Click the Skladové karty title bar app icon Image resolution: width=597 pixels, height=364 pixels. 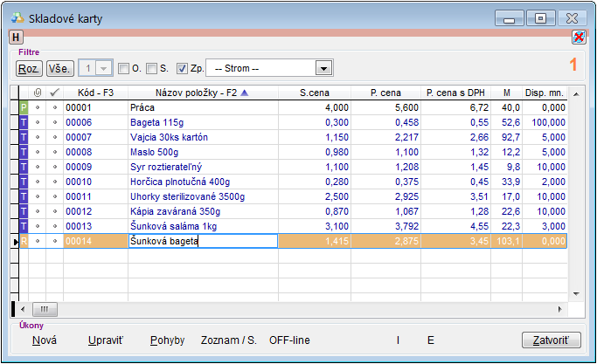coord(16,17)
